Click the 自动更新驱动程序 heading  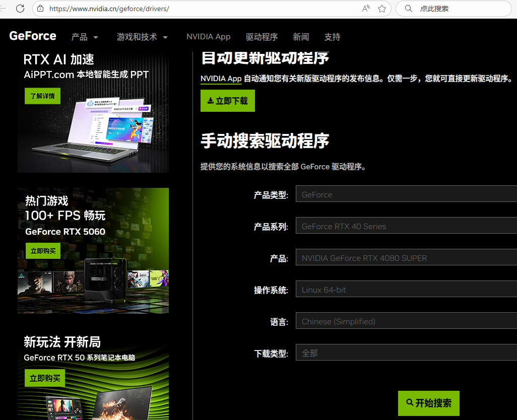[265, 58]
